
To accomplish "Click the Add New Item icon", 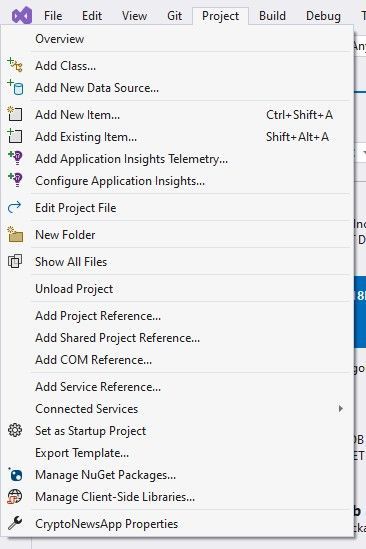I will (15, 114).
